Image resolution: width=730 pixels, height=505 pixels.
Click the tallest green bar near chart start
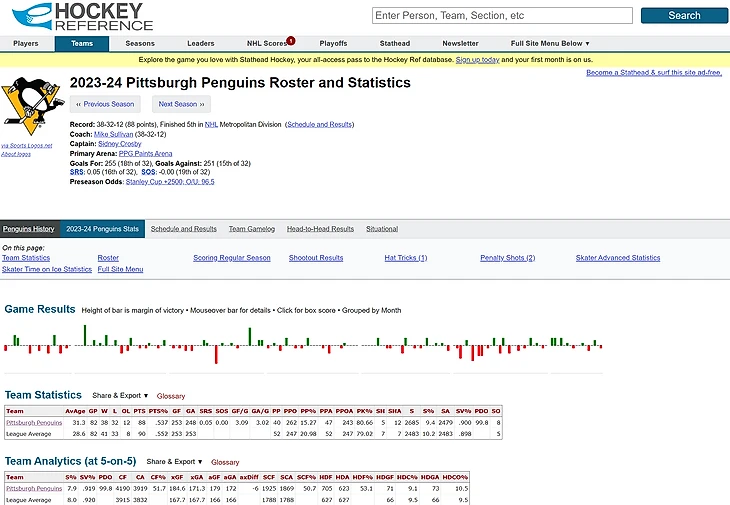(85, 336)
